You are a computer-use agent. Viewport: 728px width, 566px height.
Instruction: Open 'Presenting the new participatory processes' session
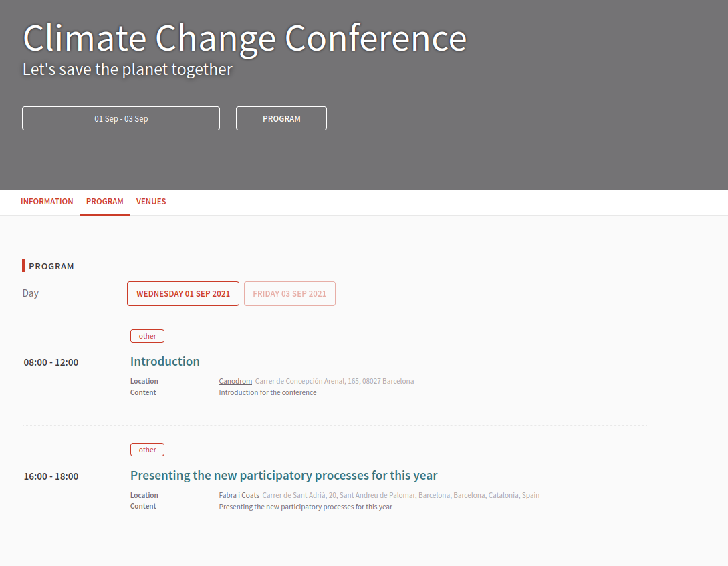pos(283,476)
